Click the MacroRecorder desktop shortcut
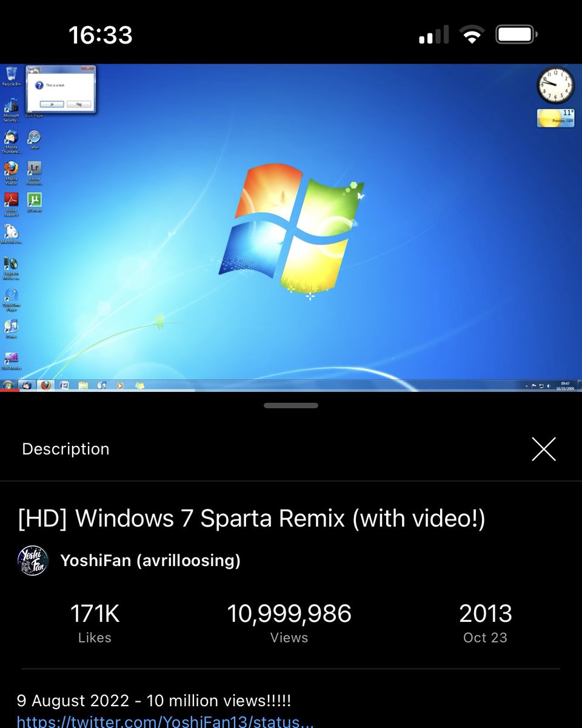This screenshot has width=582, height=728. coord(11,234)
